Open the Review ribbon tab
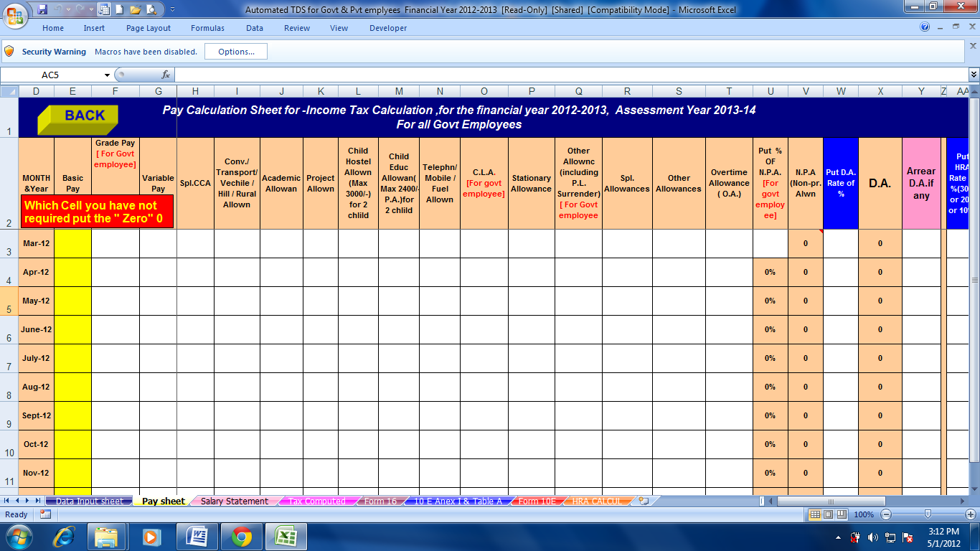 297,28
